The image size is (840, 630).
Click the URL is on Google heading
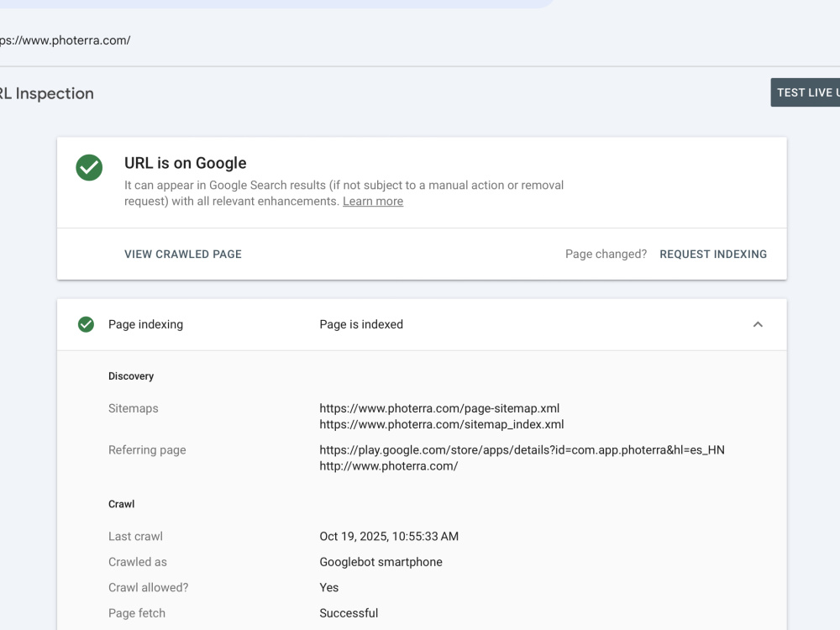[x=186, y=163]
